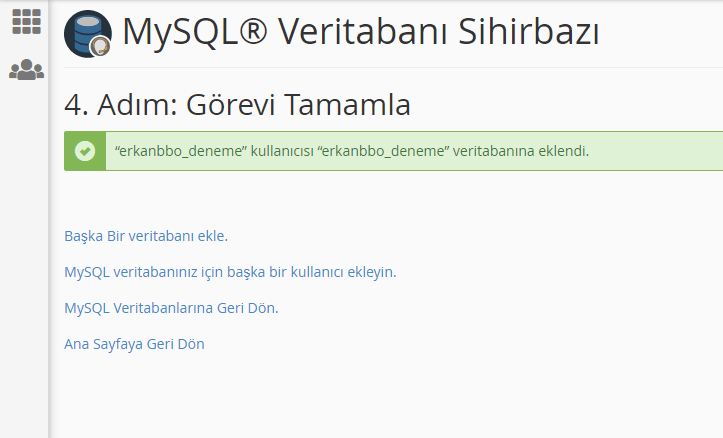Image resolution: width=723 pixels, height=438 pixels.
Task: Click the "Başka Bir veritabanı ekle" link
Action: point(146,236)
